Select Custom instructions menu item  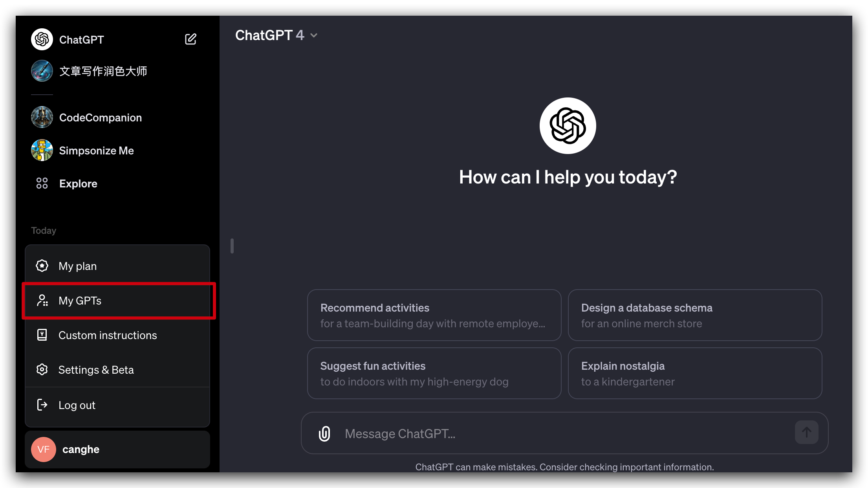pyautogui.click(x=107, y=335)
